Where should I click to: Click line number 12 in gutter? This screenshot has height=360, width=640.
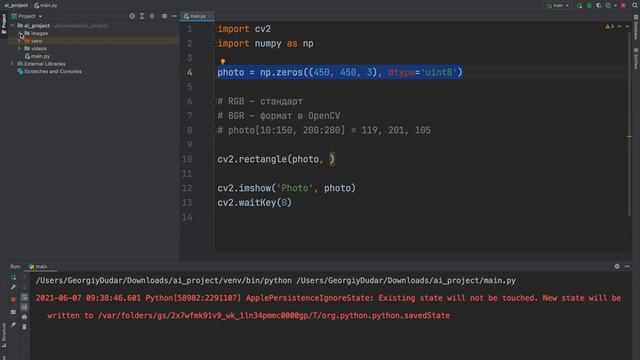click(187, 188)
